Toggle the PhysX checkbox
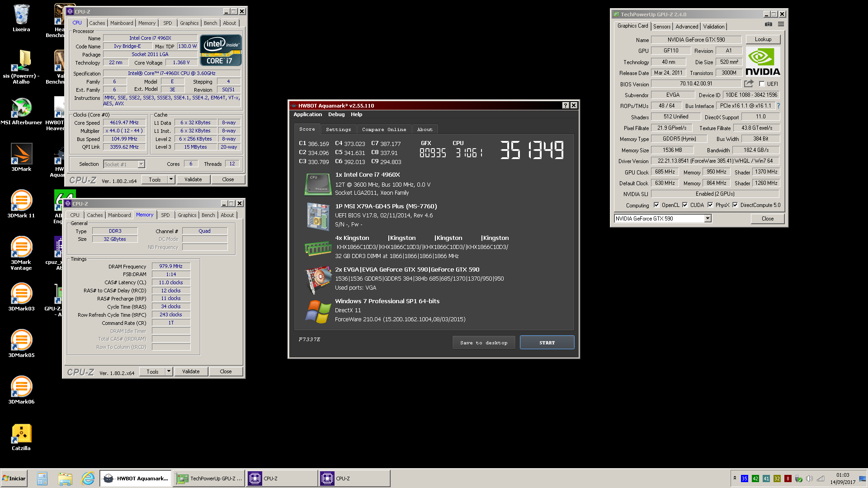868x488 pixels. (710, 205)
